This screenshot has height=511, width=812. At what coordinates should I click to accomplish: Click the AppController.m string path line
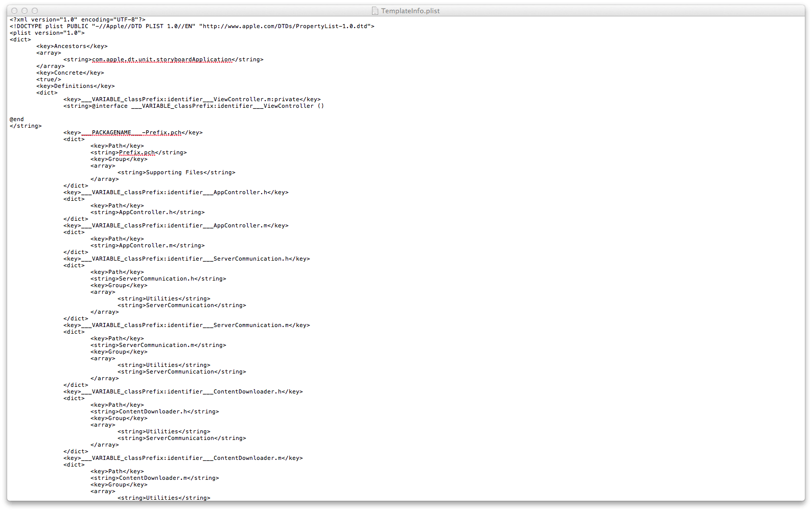click(148, 245)
